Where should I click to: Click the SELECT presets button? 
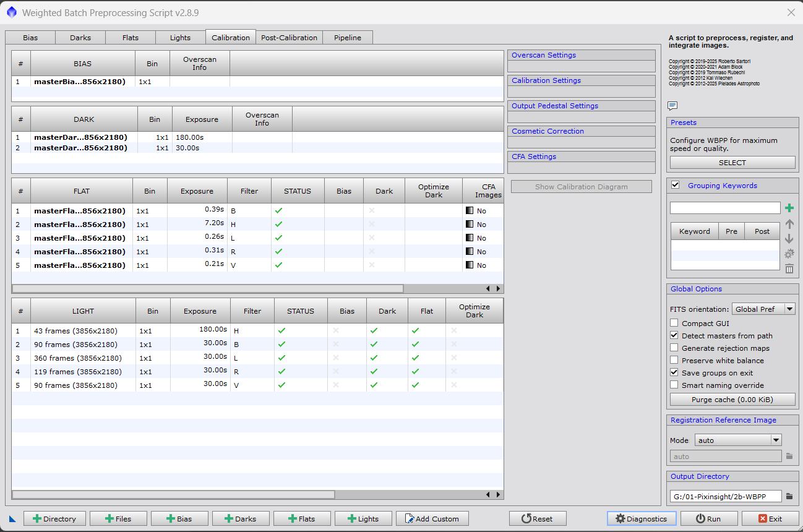(732, 163)
